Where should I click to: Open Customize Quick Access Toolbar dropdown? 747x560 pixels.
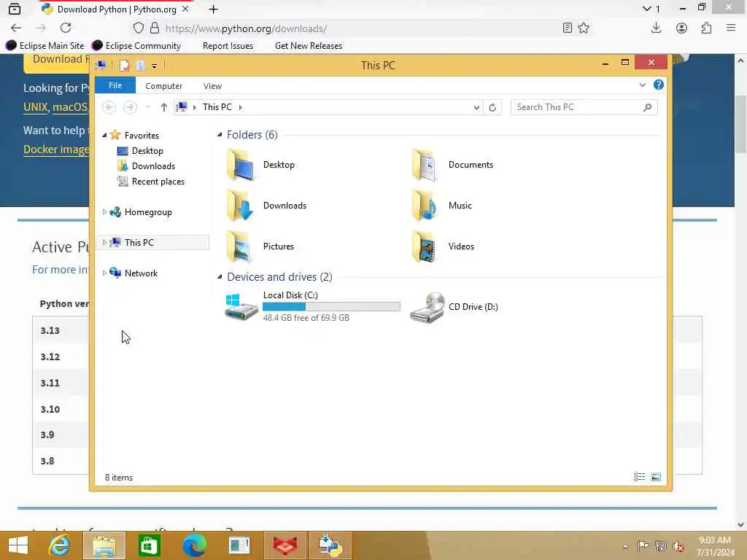tap(155, 66)
